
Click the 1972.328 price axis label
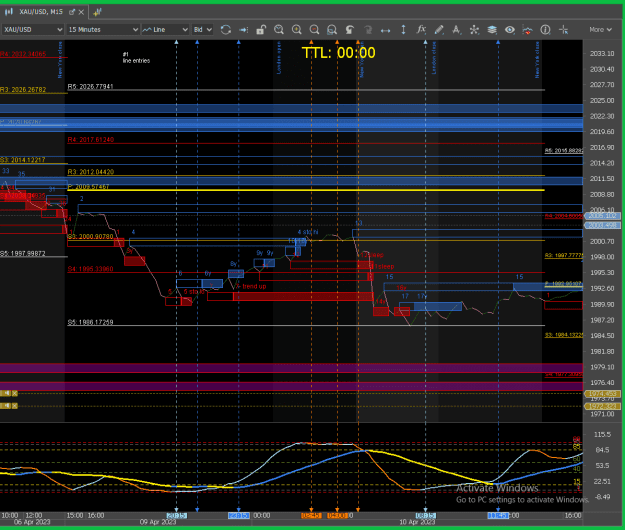603,406
